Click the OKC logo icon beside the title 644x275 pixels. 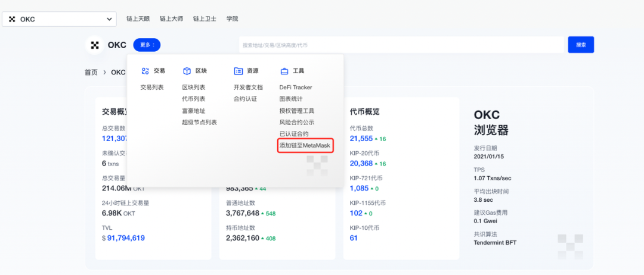point(95,45)
